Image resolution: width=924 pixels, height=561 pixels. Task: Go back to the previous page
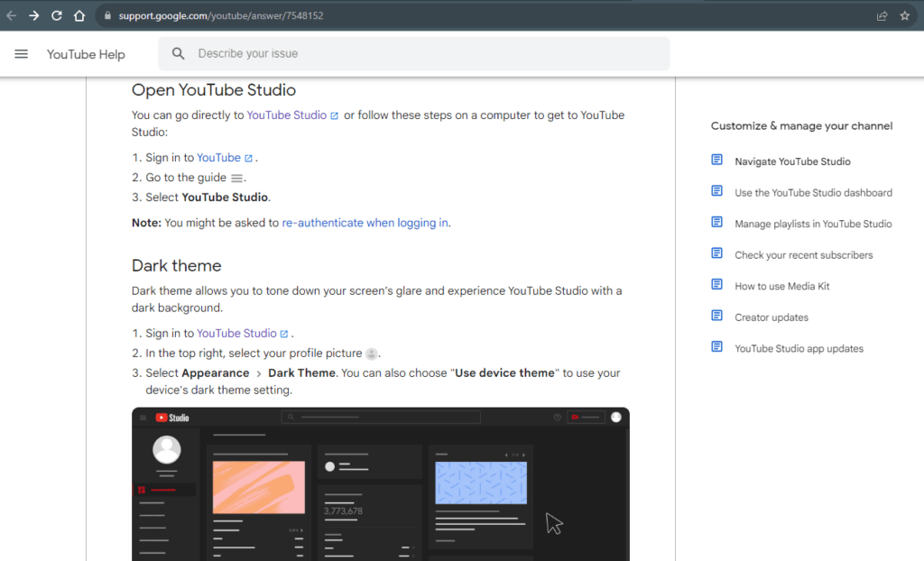(11, 16)
